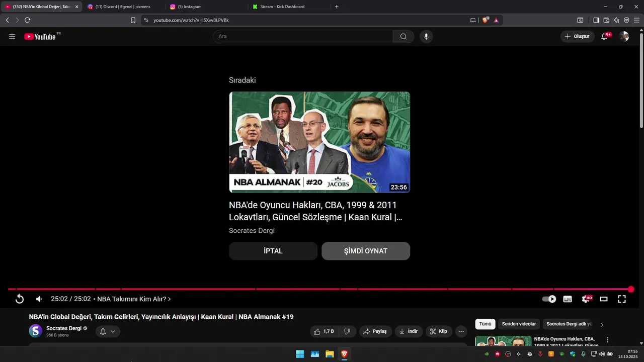644x362 pixels.
Task: Show more filter chips with arrow
Action: click(x=602, y=324)
